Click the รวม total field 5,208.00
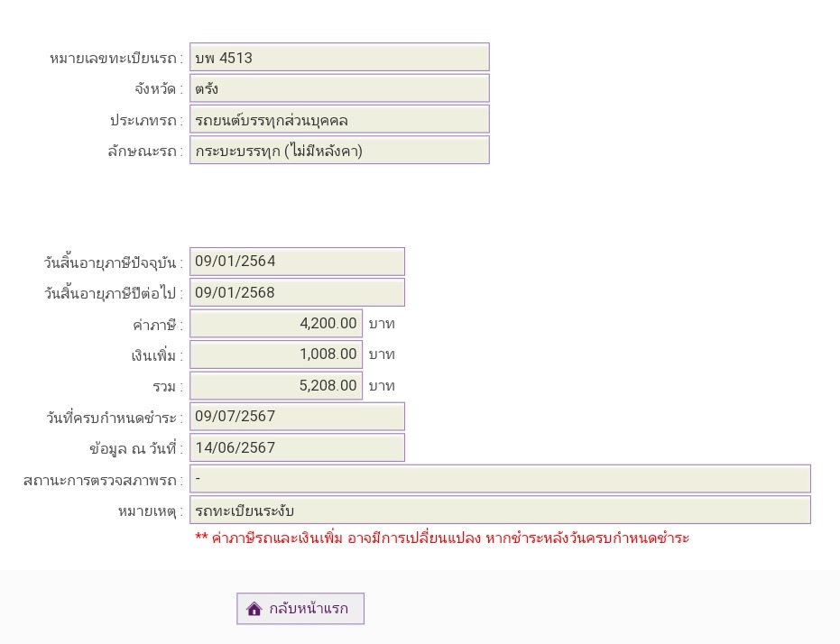 (x=276, y=385)
